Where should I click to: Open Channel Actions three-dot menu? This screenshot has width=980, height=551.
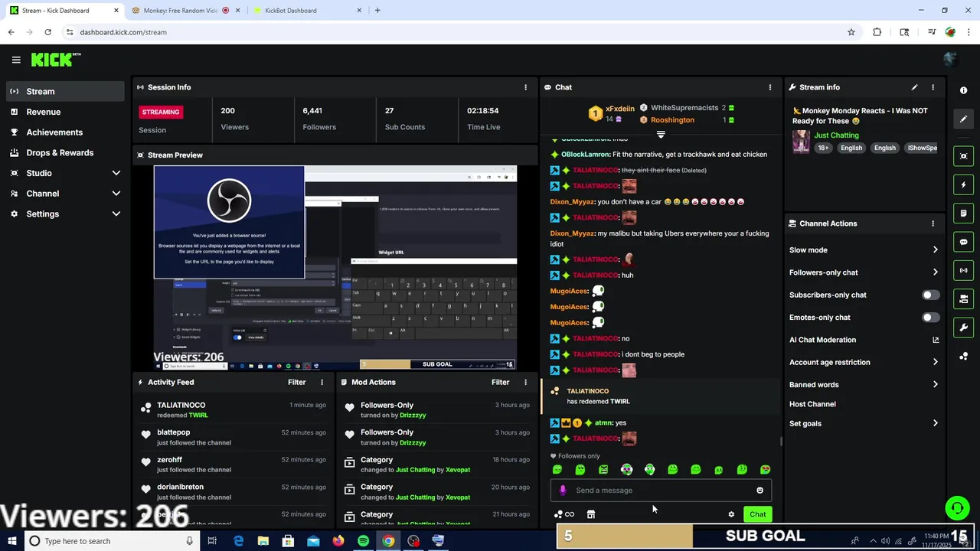[933, 223]
